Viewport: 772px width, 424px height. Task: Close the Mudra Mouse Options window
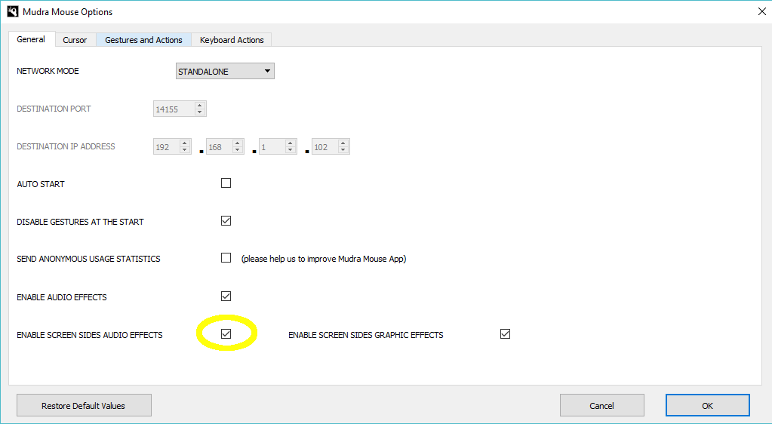point(761,11)
